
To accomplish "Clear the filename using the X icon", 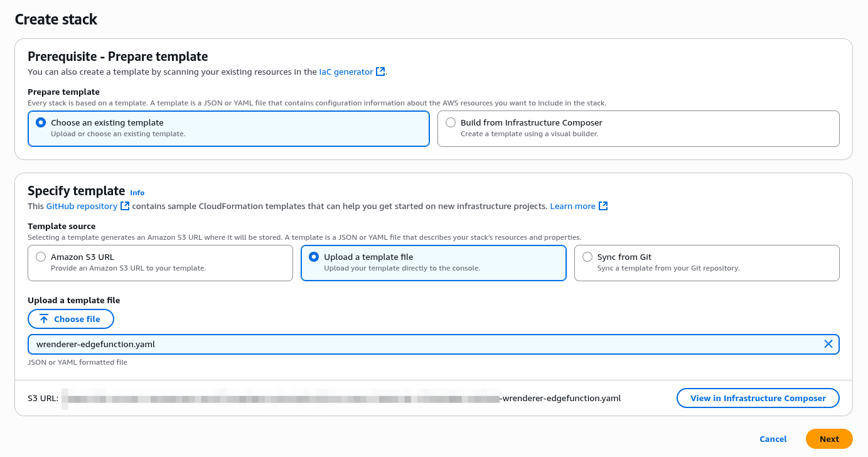I will [828, 344].
